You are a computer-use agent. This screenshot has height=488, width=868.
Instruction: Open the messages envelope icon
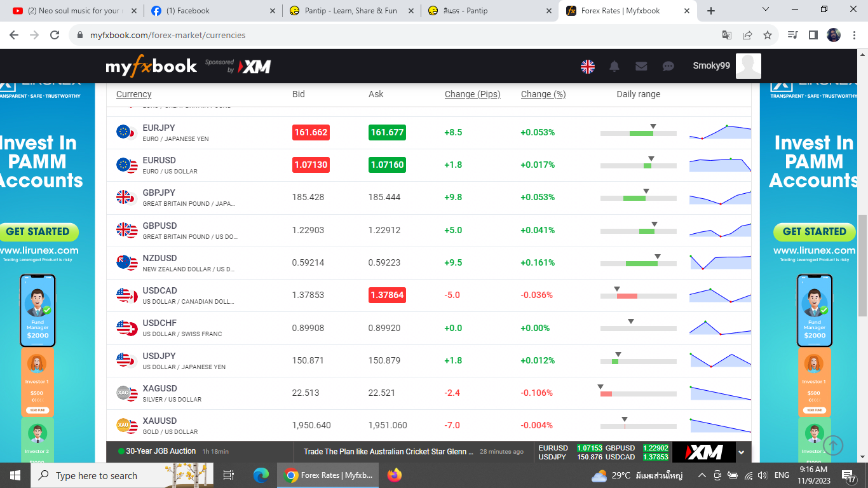[641, 66]
